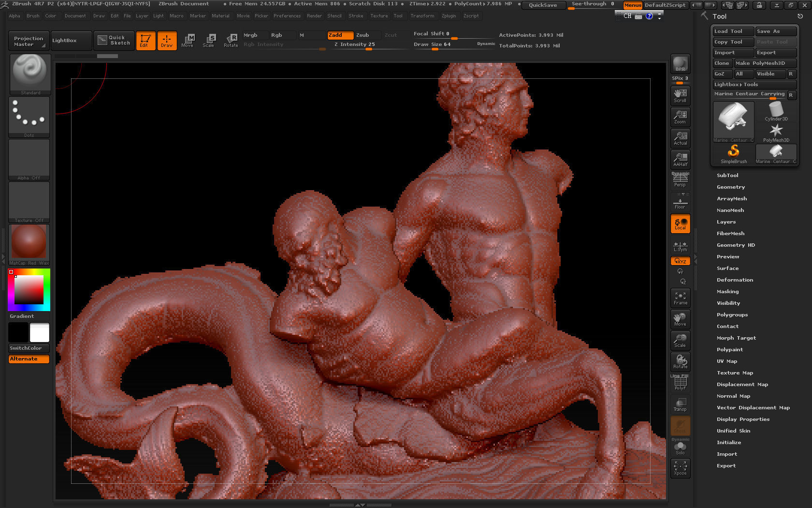Viewport: 812px width, 508px height.
Task: Click the Save As button
Action: pyautogui.click(x=776, y=31)
